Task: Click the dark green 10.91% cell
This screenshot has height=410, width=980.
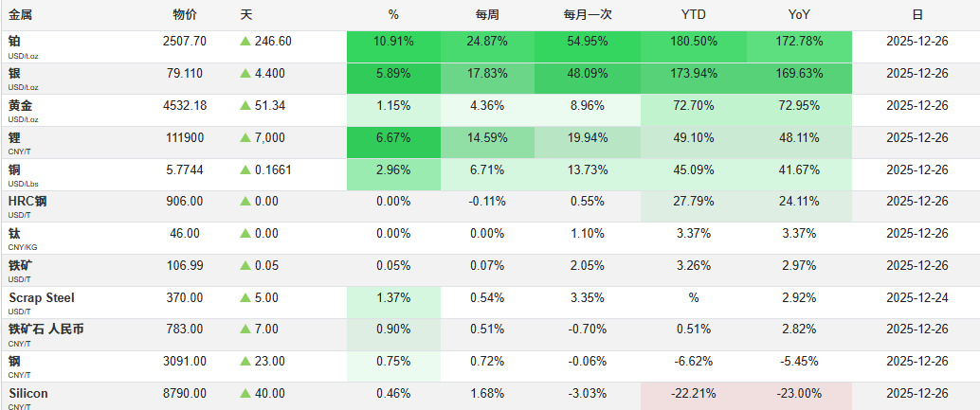Action: 393,42
